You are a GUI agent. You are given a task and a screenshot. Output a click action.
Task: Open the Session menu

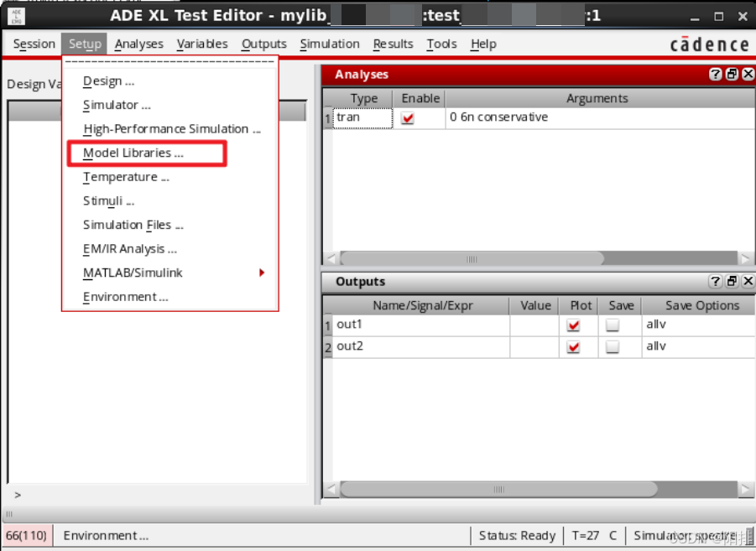click(x=34, y=44)
